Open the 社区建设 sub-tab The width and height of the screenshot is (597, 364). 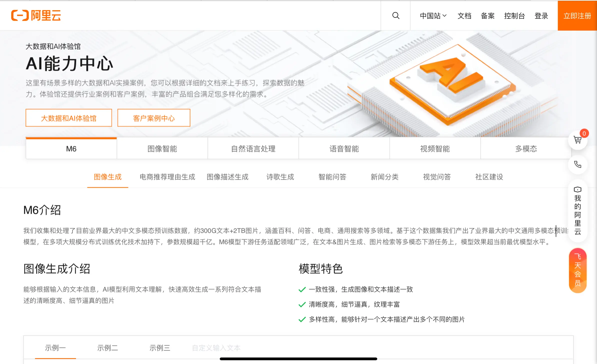pyautogui.click(x=489, y=177)
